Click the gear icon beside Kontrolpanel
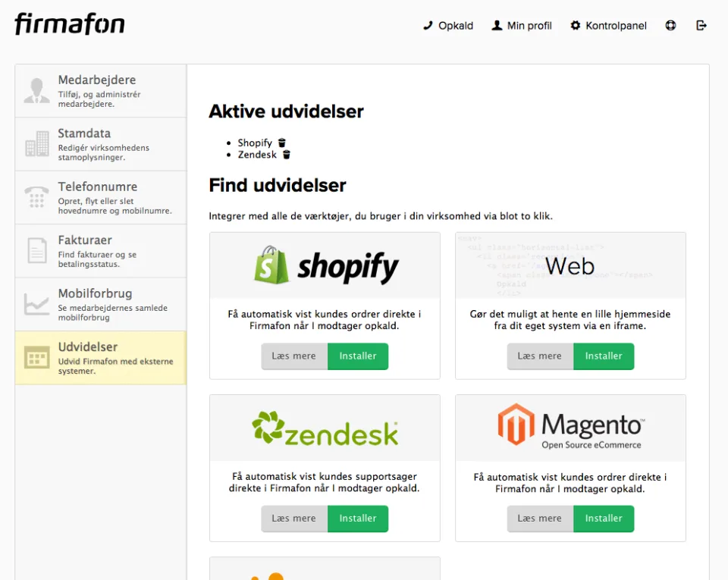 point(576,26)
